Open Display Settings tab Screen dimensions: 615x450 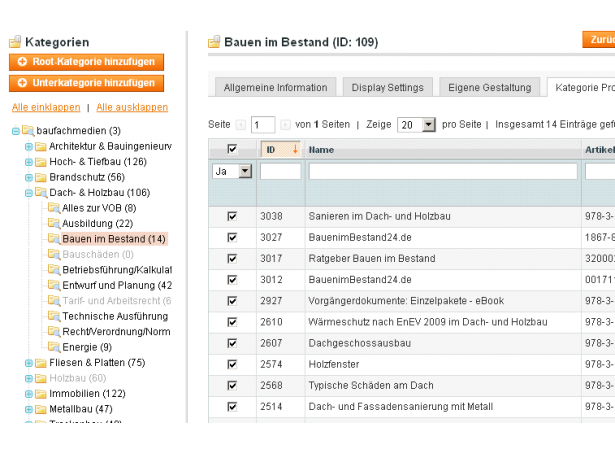[x=388, y=87]
